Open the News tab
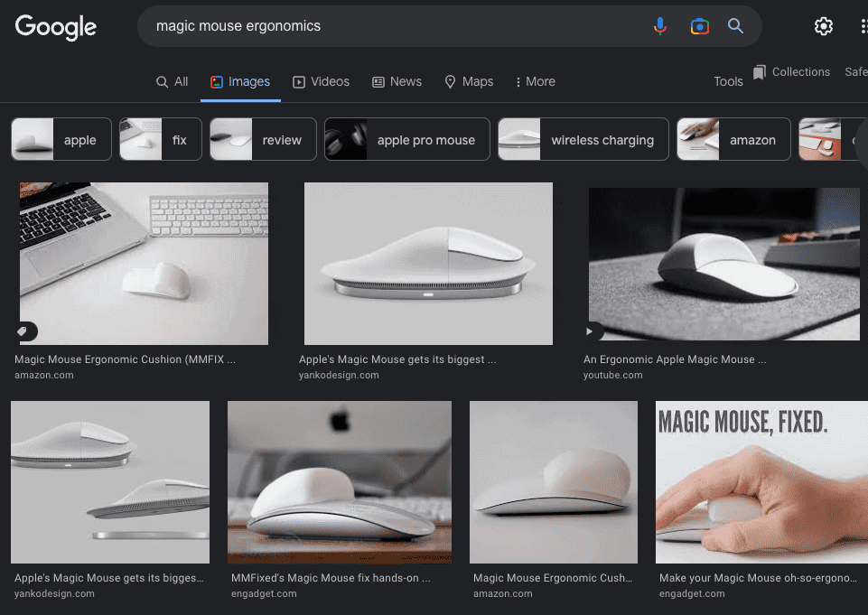 click(397, 82)
